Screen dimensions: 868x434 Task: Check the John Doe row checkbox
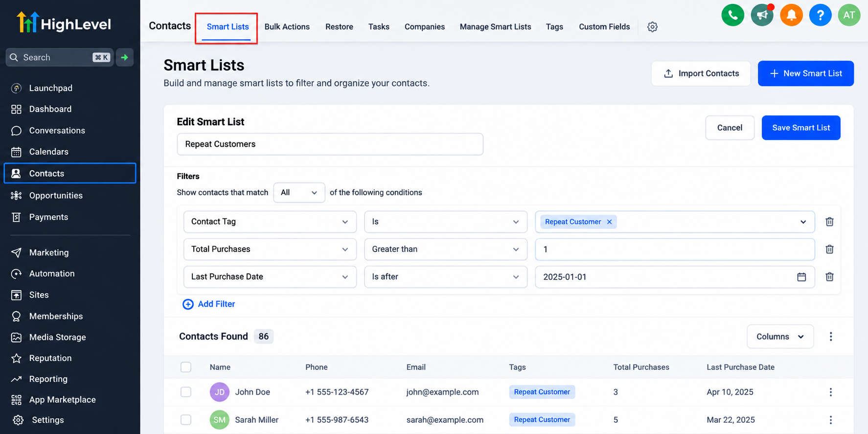pos(186,392)
